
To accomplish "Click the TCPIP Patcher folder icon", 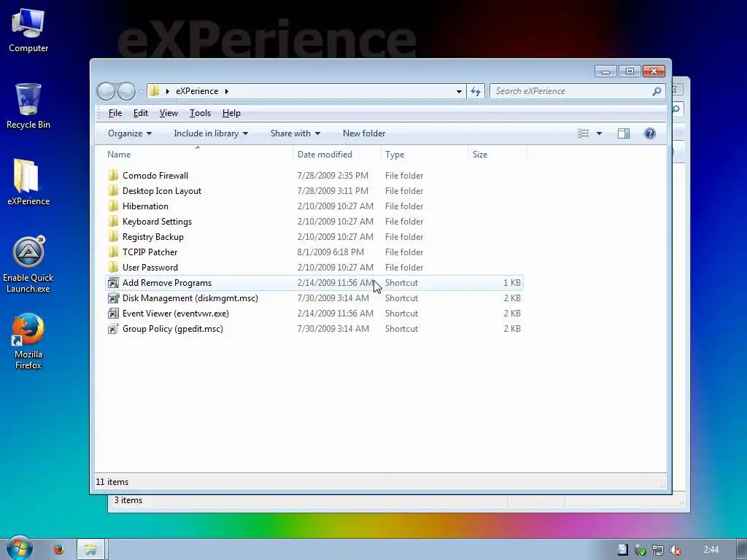I will point(113,252).
